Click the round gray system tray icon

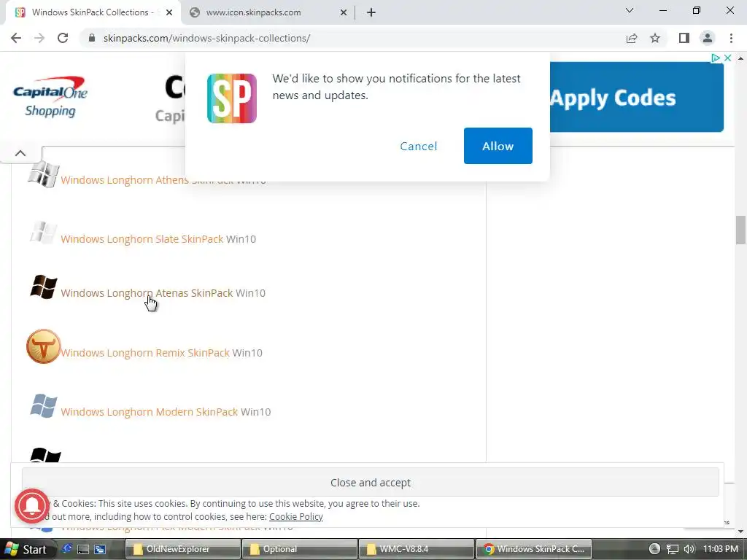[x=655, y=549]
